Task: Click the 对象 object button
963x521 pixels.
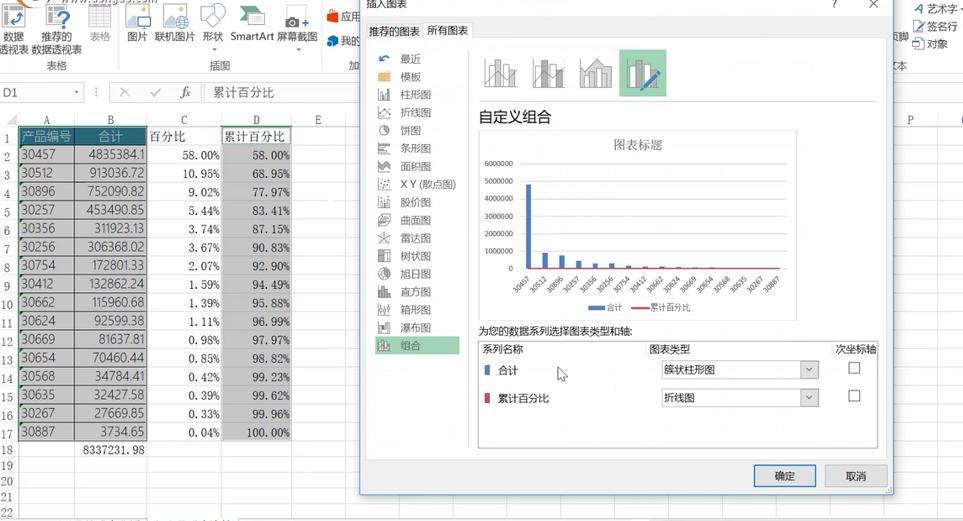Action: [x=930, y=44]
